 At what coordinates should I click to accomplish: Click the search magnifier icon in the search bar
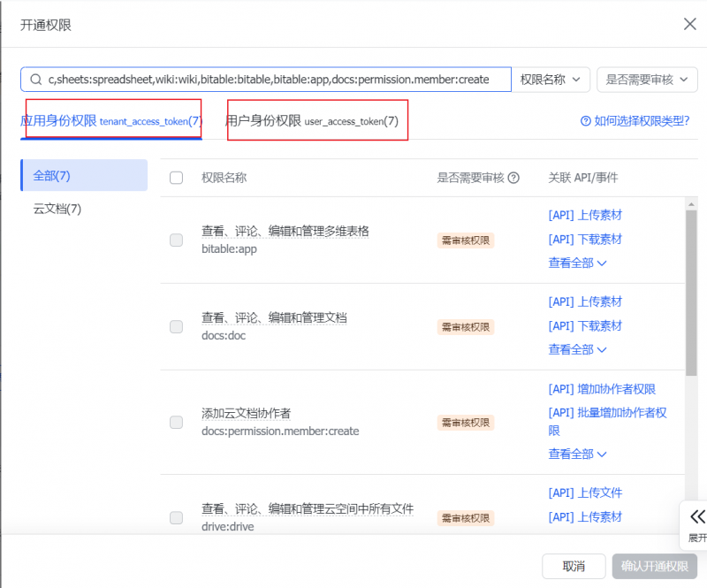coord(36,80)
